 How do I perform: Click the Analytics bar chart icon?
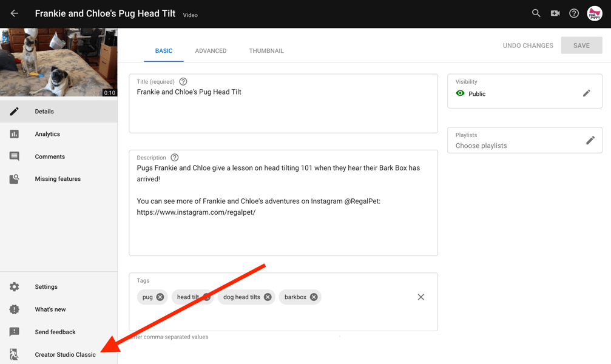click(14, 134)
